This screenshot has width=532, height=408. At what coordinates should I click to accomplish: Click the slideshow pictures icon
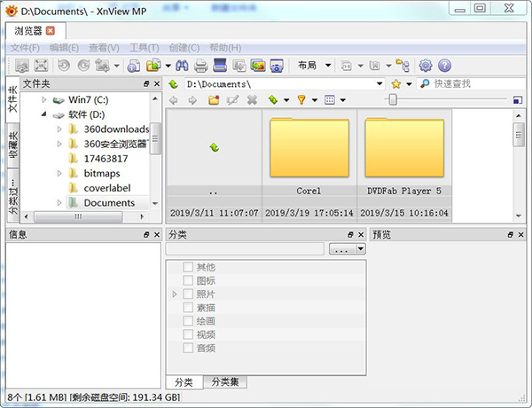(x=258, y=65)
